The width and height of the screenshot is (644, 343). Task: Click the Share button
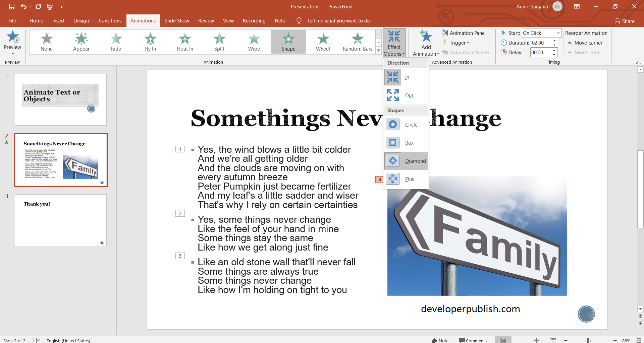click(625, 21)
